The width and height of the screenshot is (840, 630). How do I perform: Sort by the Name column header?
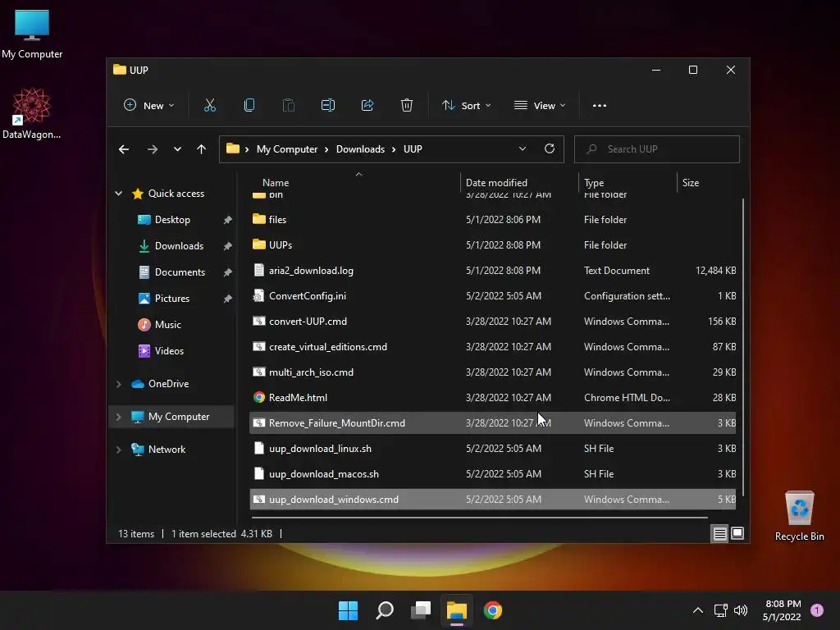(x=354, y=183)
